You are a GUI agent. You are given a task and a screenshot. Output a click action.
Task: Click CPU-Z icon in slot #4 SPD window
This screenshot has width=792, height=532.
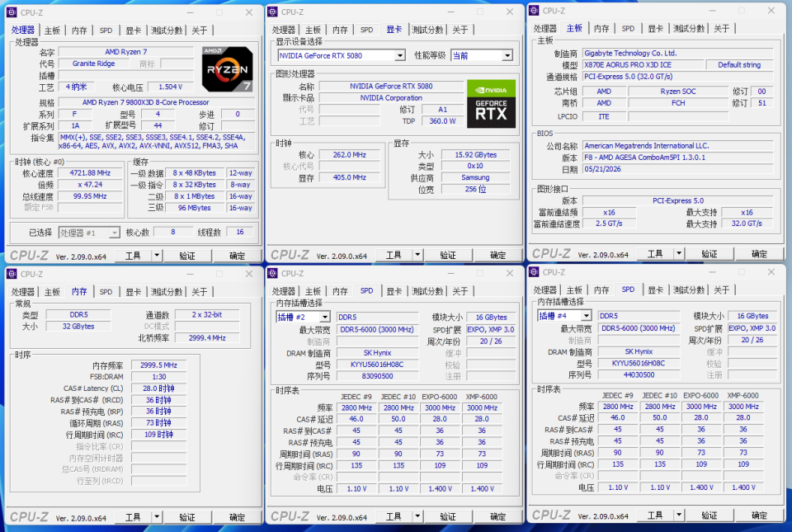coord(534,272)
